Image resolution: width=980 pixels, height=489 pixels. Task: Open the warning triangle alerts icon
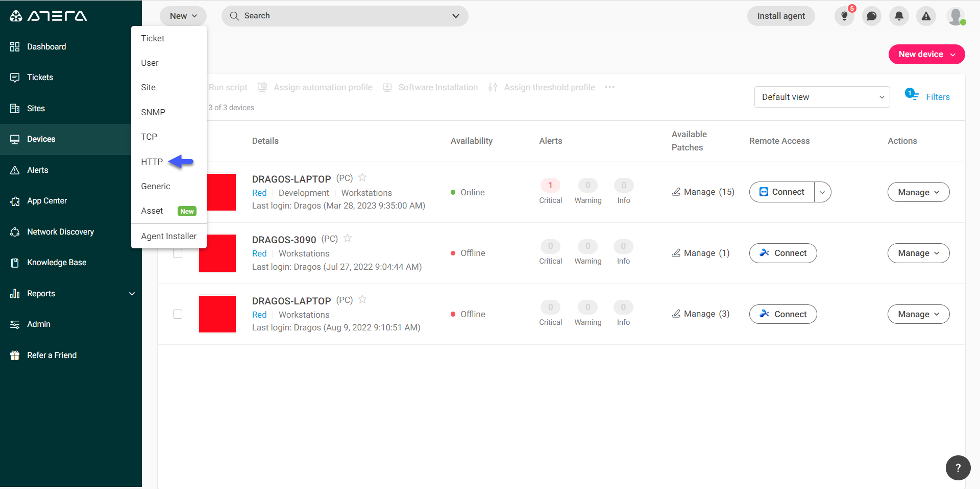[x=926, y=16]
